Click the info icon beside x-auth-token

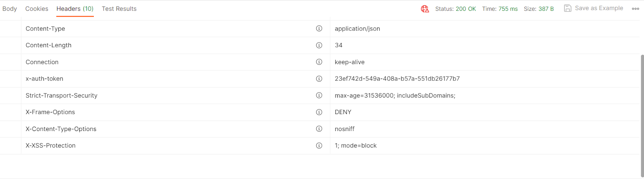point(319,79)
